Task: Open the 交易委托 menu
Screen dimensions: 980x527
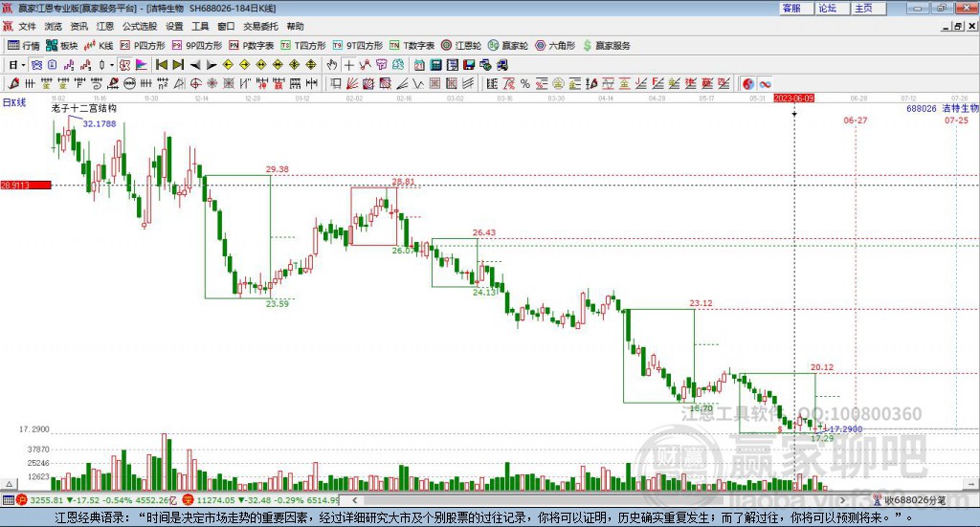Action: (x=260, y=26)
